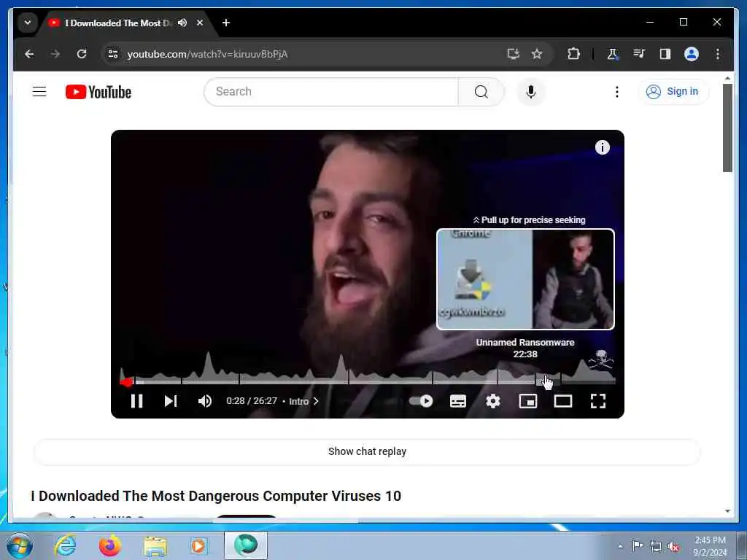Screen dimensions: 747x560
Task: Open the Windows Start menu
Action: 20,545
